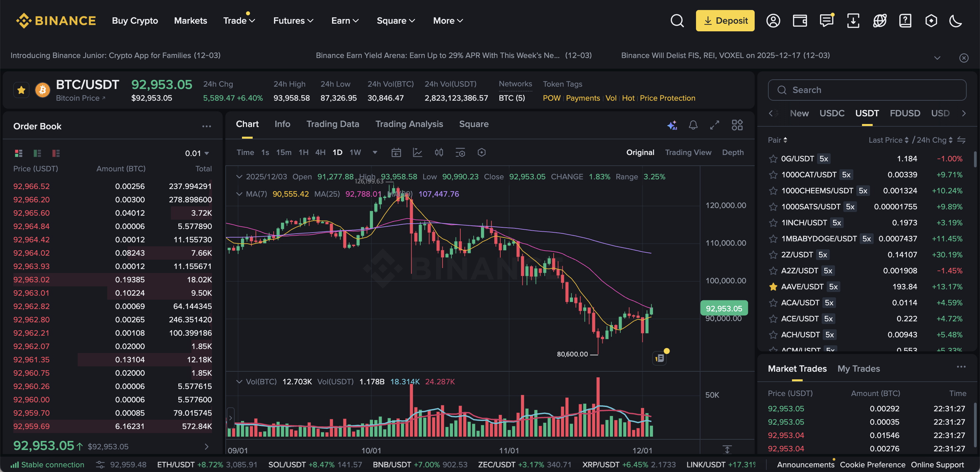Screen dimensions: 980x472
Task: Open the search magnifier in top navigation
Action: (677, 21)
